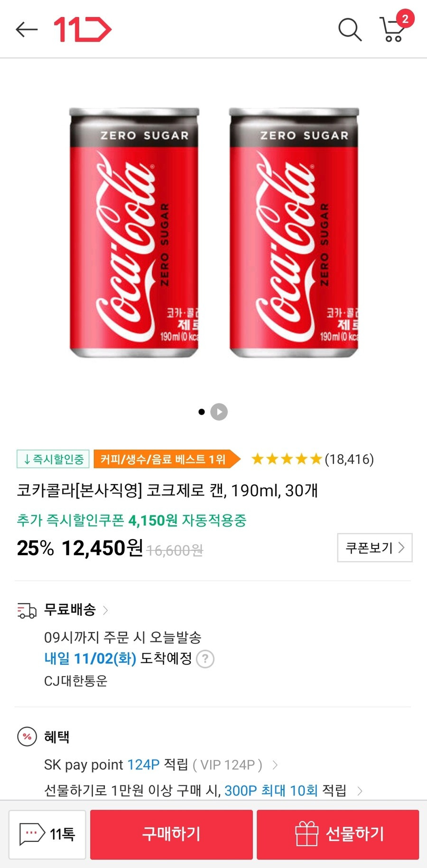Open the 베스트 1위 category badge

(167, 459)
